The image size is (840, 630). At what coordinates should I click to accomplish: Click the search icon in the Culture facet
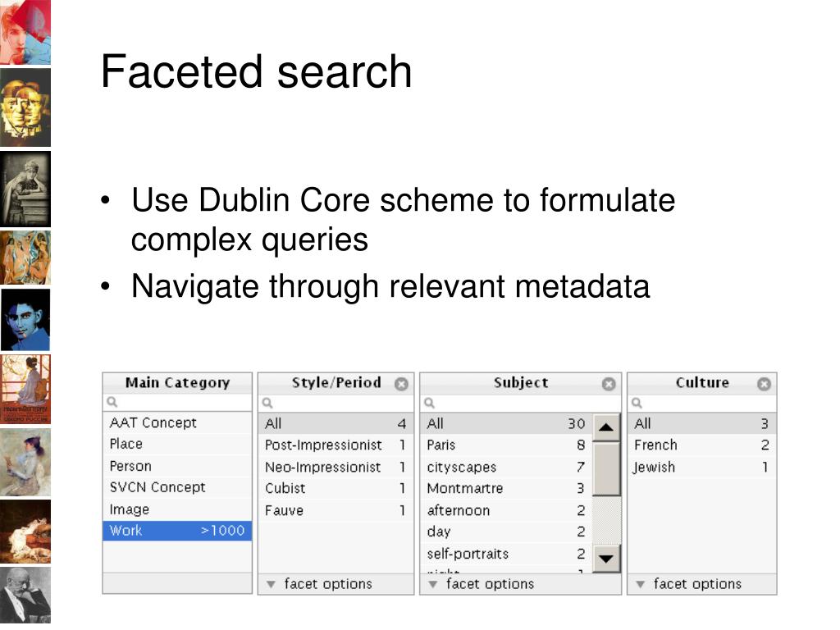coord(637,402)
